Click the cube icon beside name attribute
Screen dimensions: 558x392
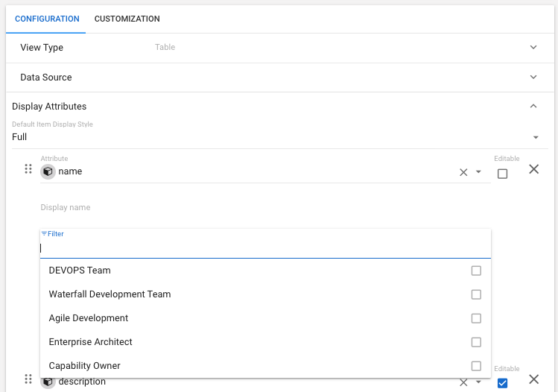tap(48, 171)
